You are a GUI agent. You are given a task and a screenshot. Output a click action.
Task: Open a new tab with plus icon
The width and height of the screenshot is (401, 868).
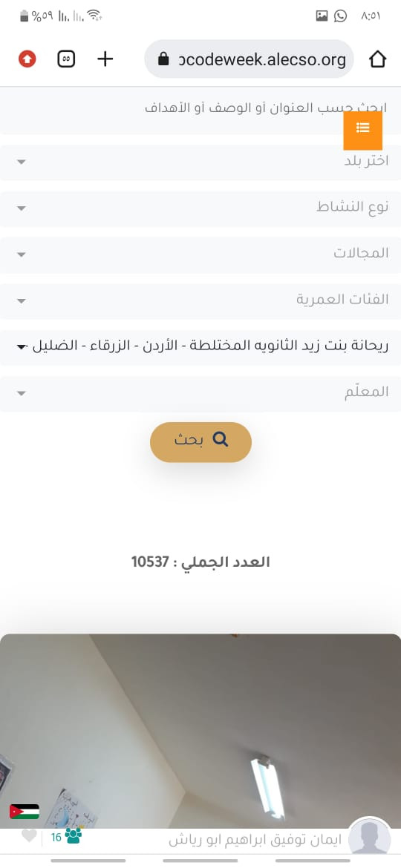click(x=105, y=59)
